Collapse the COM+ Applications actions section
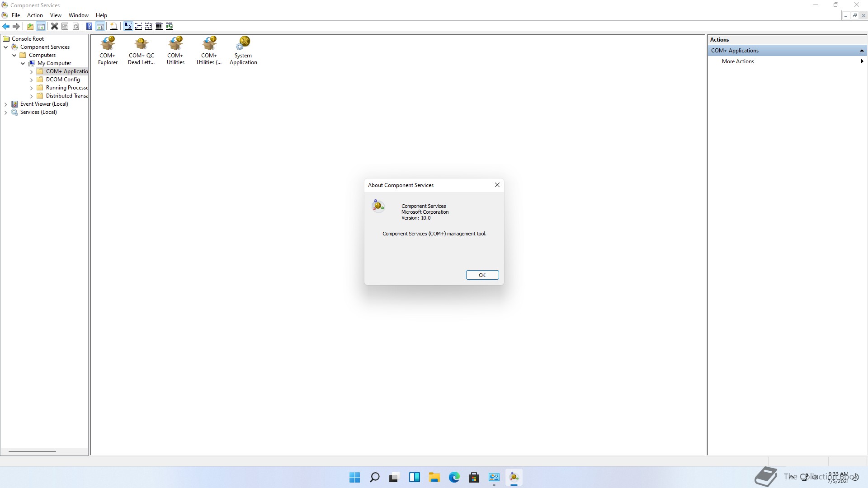Image resolution: width=868 pixels, height=488 pixels. click(862, 51)
